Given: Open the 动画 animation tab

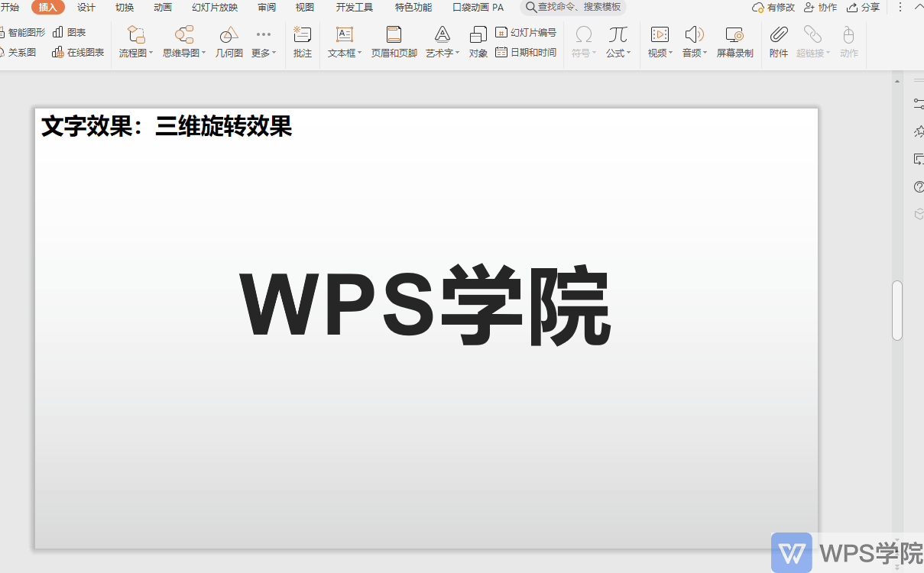Looking at the screenshot, I should click(x=163, y=8).
